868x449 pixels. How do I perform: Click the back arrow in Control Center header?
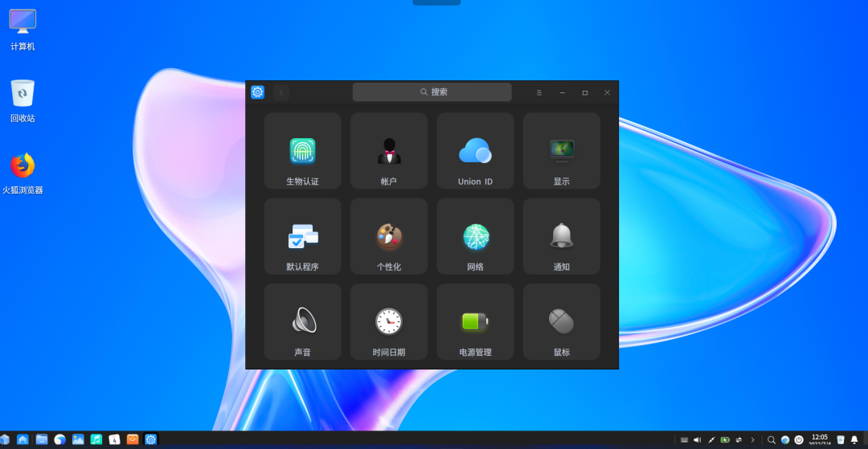tap(281, 92)
